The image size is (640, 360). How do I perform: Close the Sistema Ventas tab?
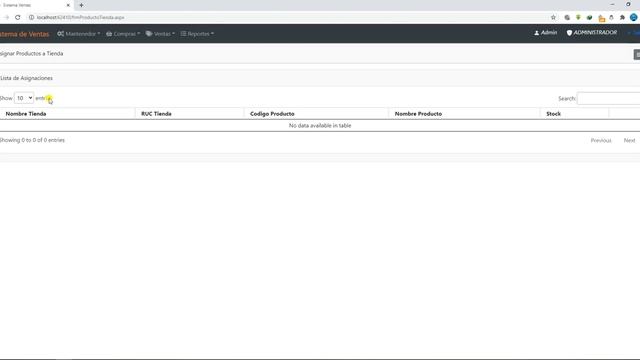click(x=68, y=5)
